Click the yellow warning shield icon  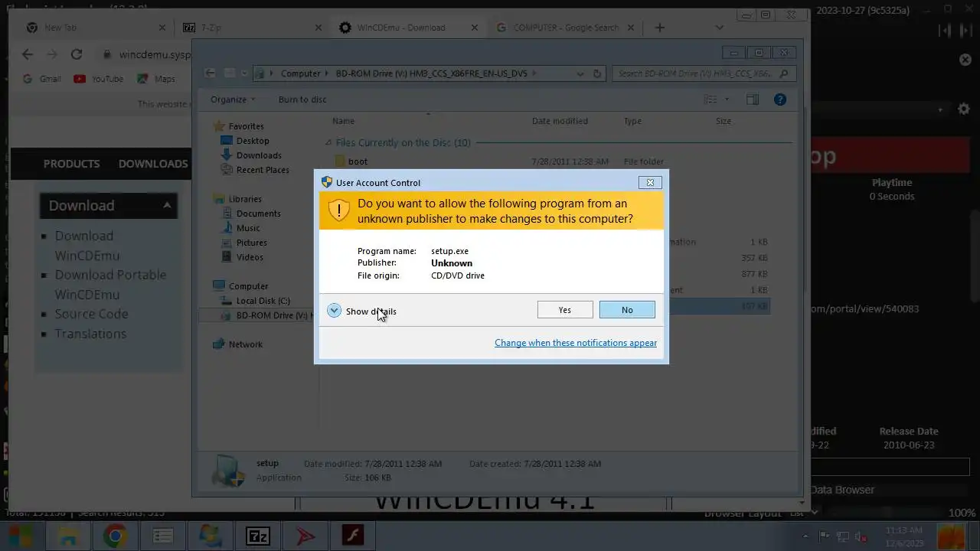[338, 210]
